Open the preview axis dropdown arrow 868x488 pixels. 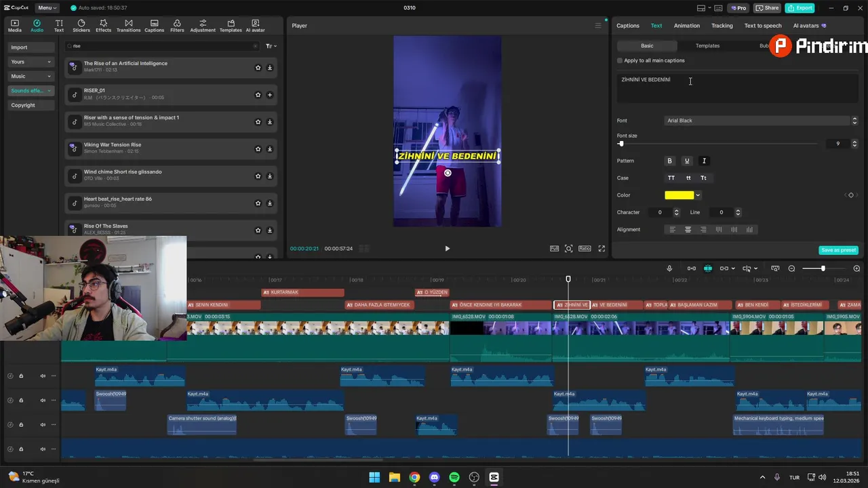point(755,268)
